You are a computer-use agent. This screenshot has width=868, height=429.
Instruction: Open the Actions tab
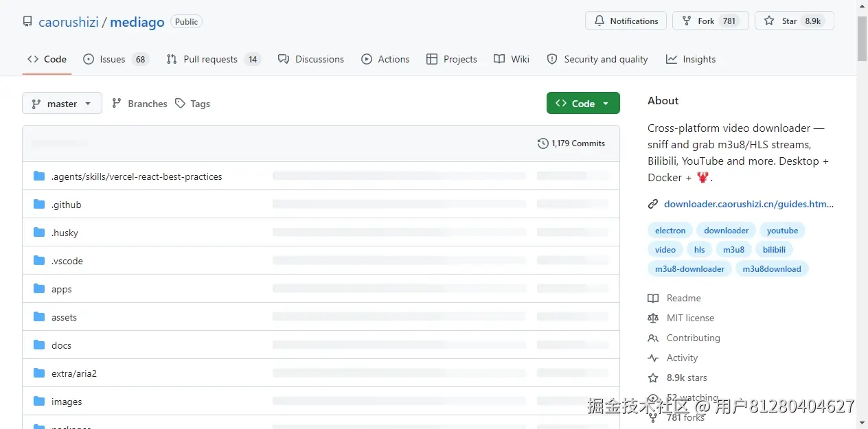click(x=385, y=59)
